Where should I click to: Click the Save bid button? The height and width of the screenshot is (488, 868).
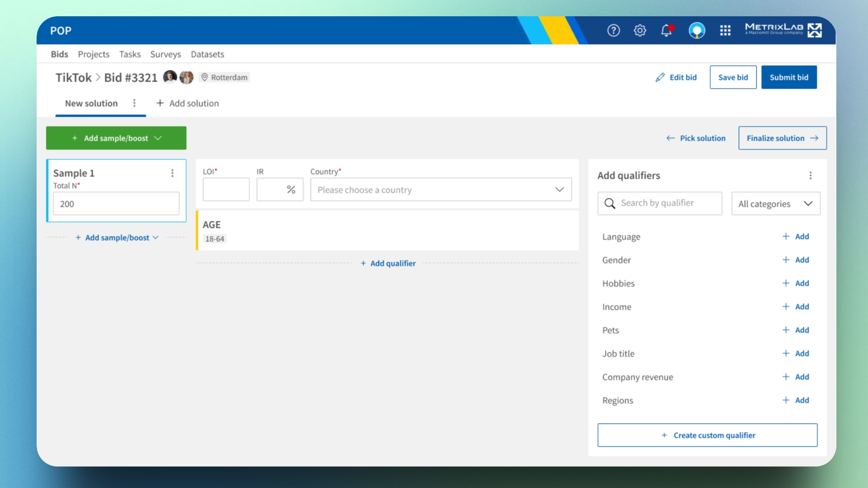(x=733, y=77)
